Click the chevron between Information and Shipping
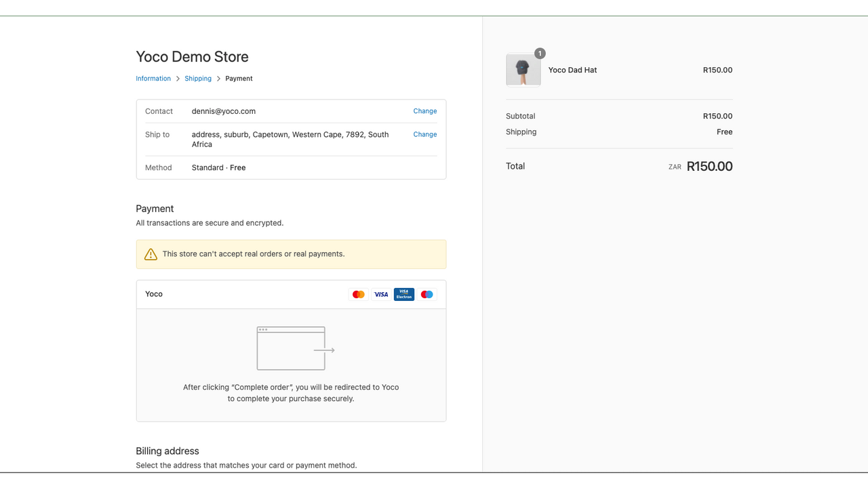This screenshot has height=488, width=868. [x=178, y=79]
